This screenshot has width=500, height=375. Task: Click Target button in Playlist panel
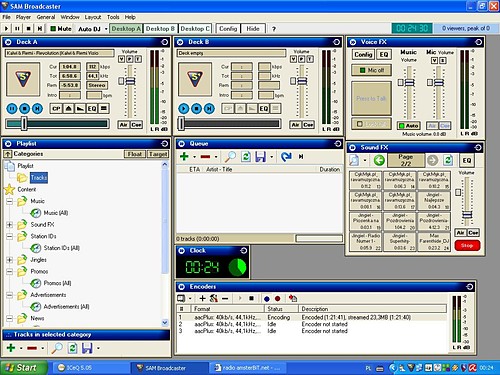(158, 154)
